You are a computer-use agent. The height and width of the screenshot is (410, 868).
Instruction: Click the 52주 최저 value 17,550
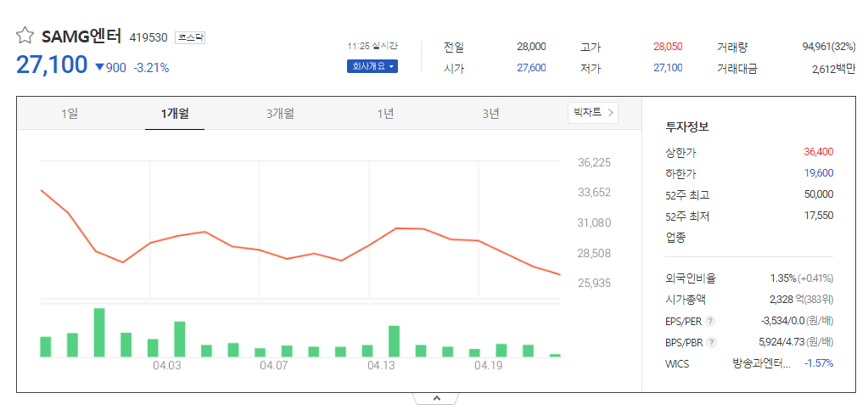pyautogui.click(x=819, y=216)
